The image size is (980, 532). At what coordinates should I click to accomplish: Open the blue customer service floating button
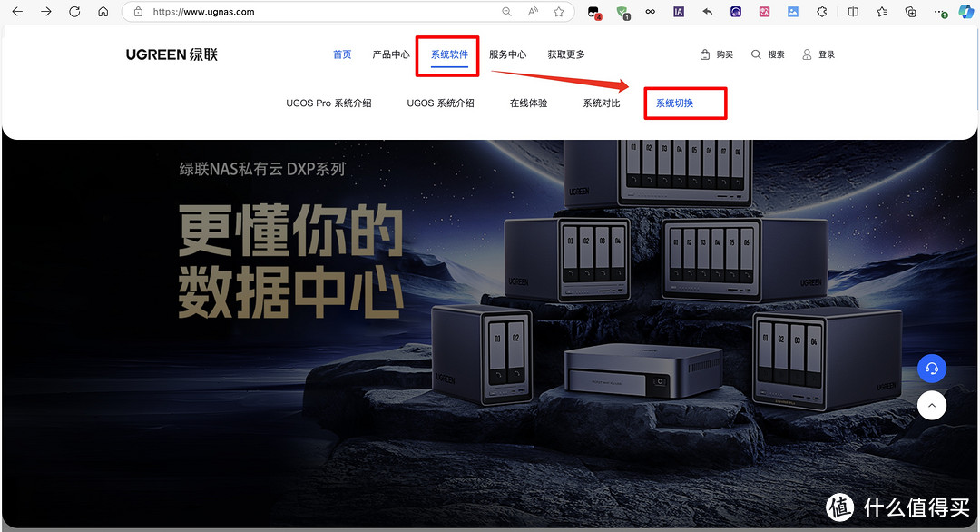coord(932,369)
